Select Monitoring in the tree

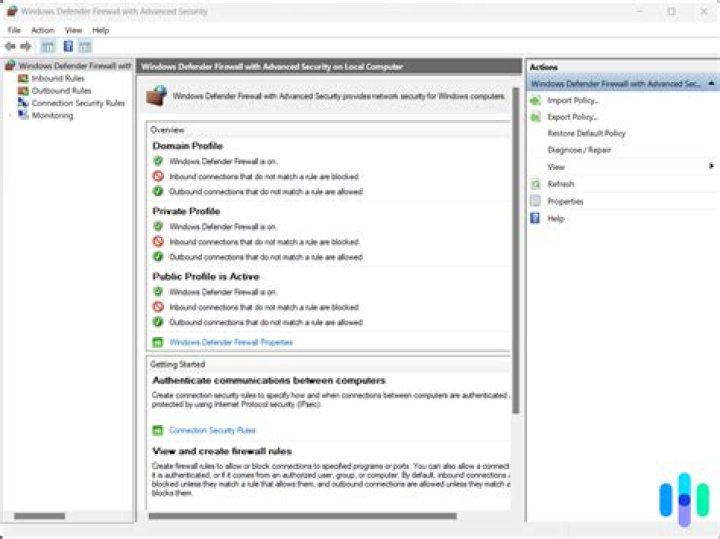pyautogui.click(x=52, y=115)
